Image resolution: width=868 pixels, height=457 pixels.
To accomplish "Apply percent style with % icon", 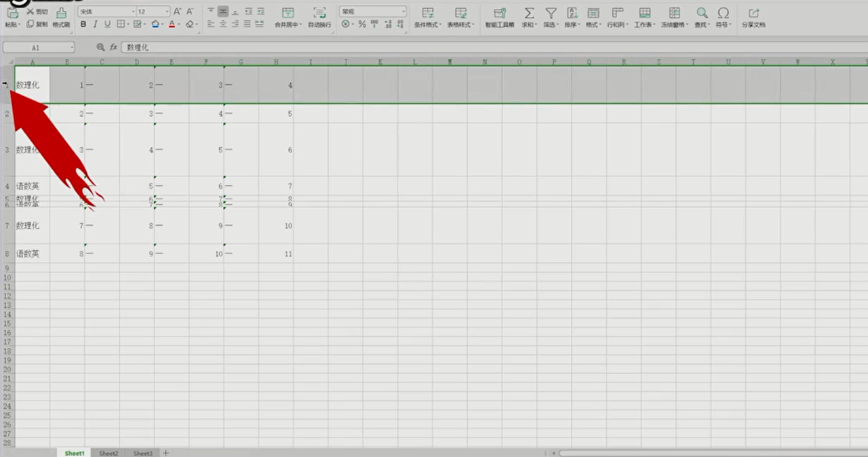I will tap(362, 24).
